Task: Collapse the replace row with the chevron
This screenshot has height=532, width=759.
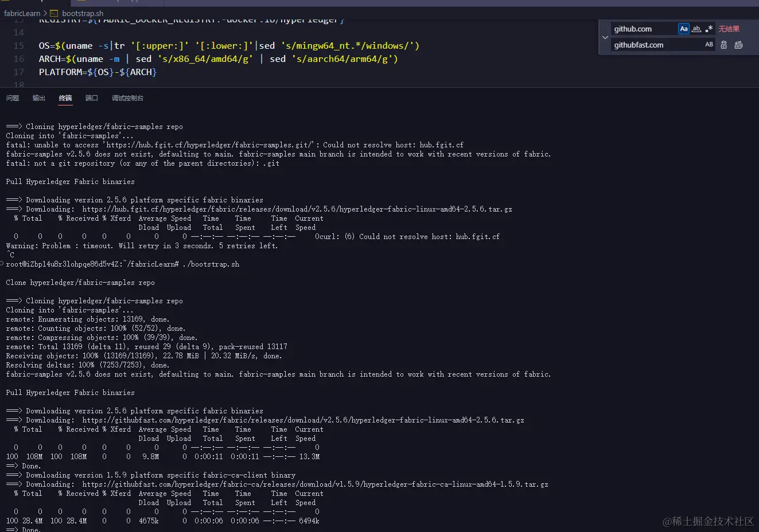Action: point(605,37)
